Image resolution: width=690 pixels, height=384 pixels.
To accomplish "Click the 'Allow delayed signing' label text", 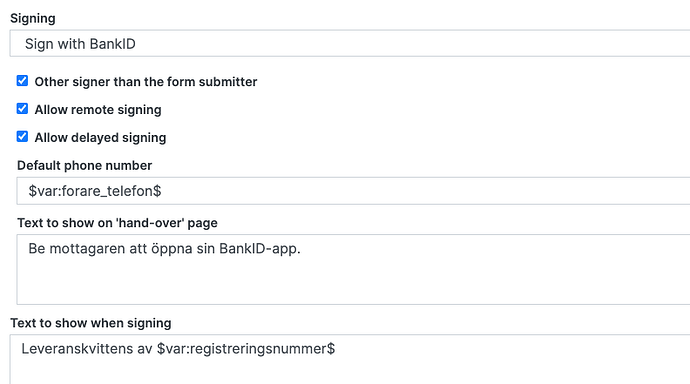I will 100,138.
